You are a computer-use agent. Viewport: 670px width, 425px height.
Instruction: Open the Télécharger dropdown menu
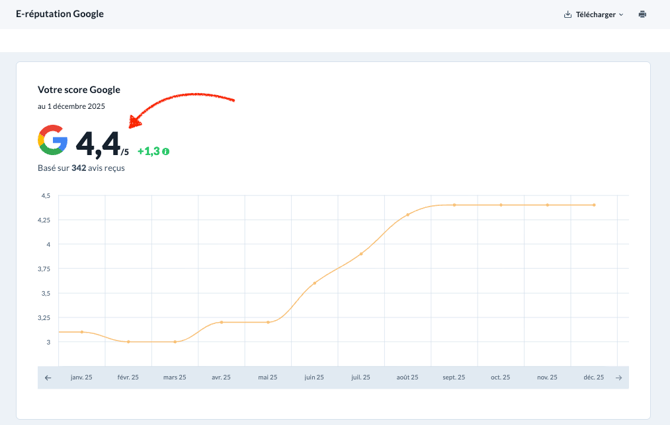(593, 14)
